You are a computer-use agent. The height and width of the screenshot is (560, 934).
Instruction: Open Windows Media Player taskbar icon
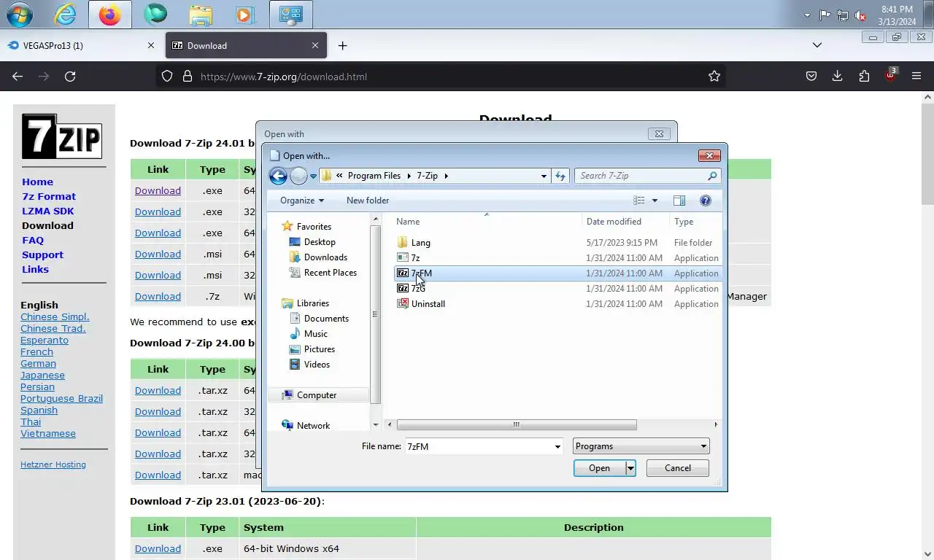tap(245, 15)
